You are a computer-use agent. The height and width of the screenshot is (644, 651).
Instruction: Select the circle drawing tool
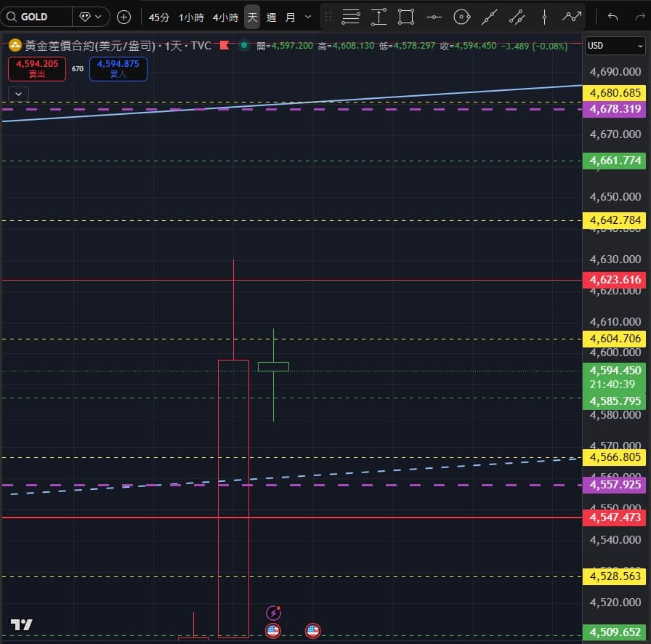pos(461,17)
